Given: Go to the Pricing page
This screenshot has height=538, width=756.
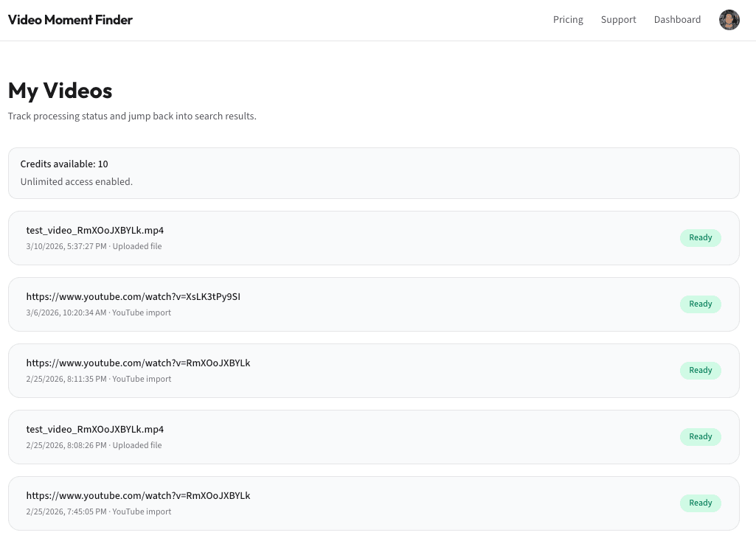Looking at the screenshot, I should [x=568, y=20].
